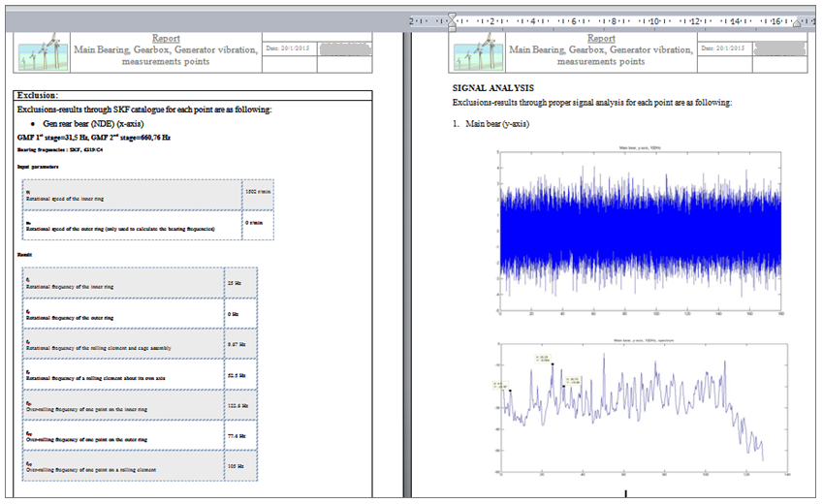This screenshot has width=823, height=504.
Task: Select the spectrum plot image
Action: pos(642,407)
